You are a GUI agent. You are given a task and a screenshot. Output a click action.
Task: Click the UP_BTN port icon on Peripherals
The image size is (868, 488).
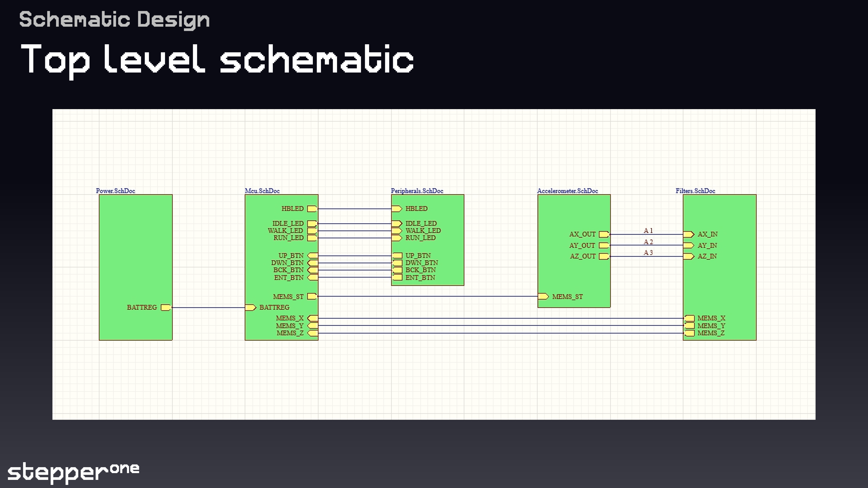coord(397,256)
